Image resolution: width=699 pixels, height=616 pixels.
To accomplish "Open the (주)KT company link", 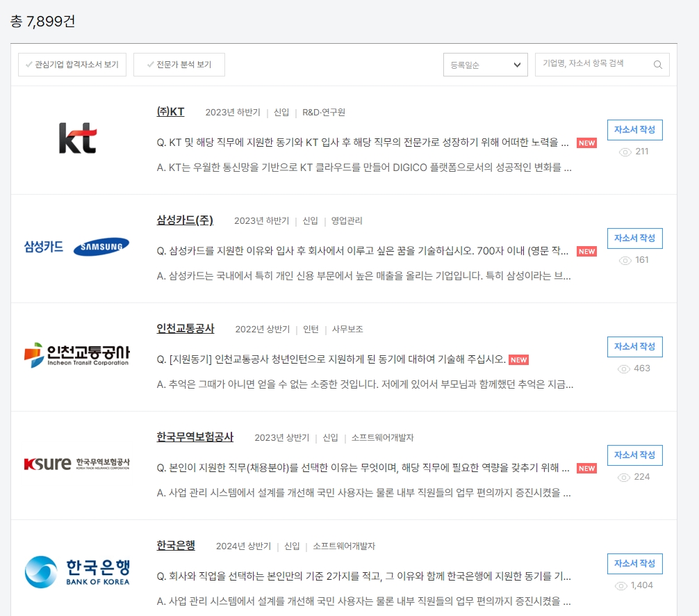I will point(170,111).
